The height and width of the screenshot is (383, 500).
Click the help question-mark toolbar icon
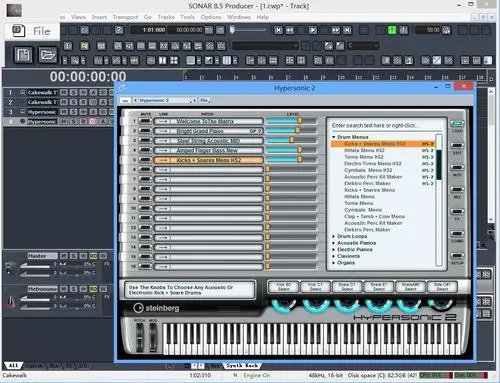(x=119, y=30)
